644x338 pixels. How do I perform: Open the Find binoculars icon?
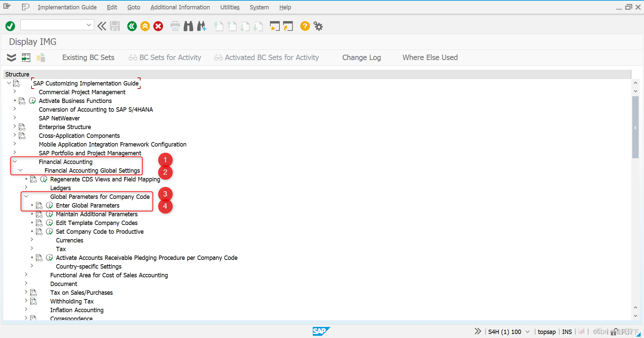point(188,26)
